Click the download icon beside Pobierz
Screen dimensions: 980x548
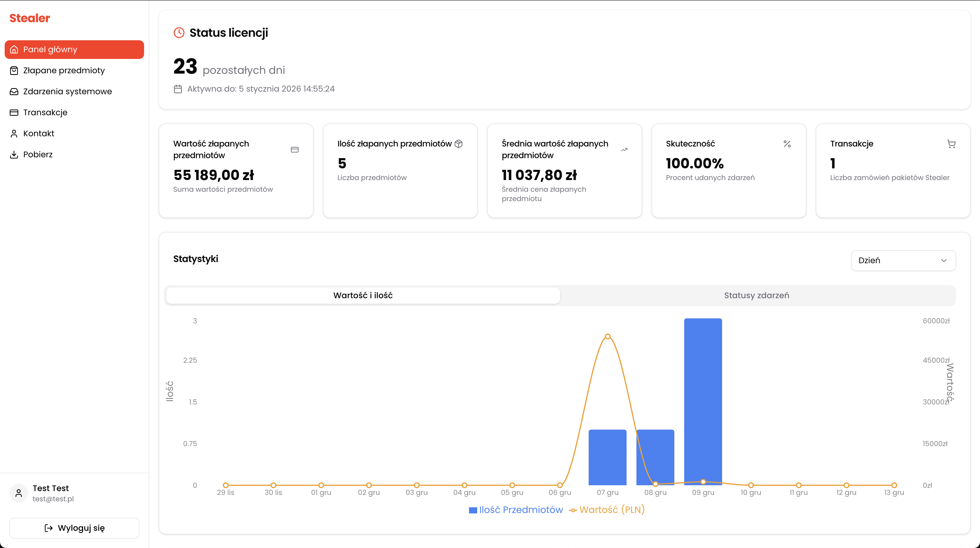pos(14,154)
